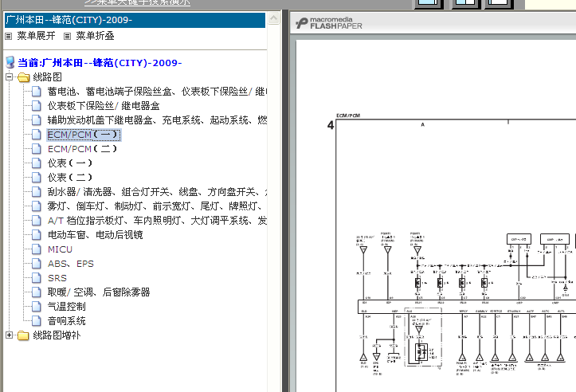The image size is (576, 392).
Task: Open the ABS、EPS diagram
Action: (71, 264)
